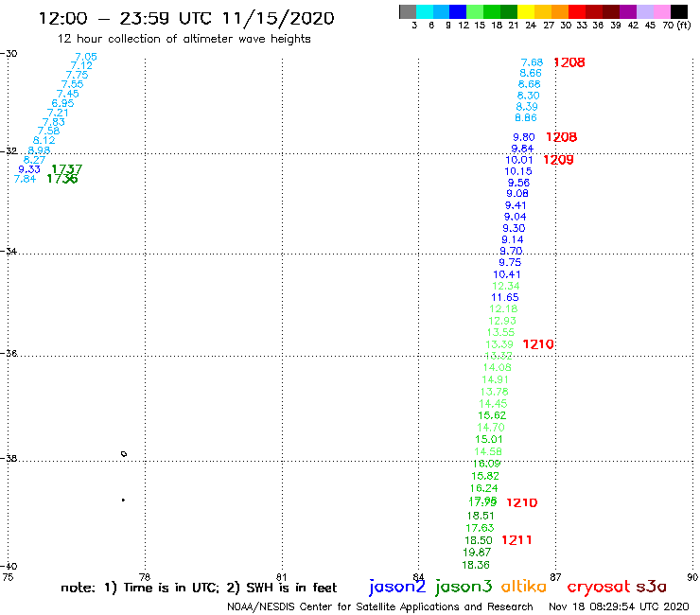The image size is (700, 615).
Task: Click the wave height value 11.65
Action: (x=505, y=297)
